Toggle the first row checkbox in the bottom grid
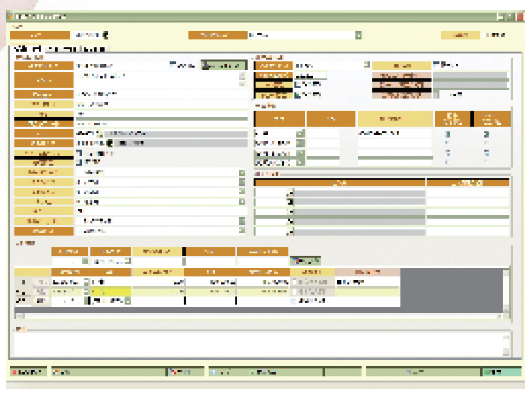 point(293,282)
